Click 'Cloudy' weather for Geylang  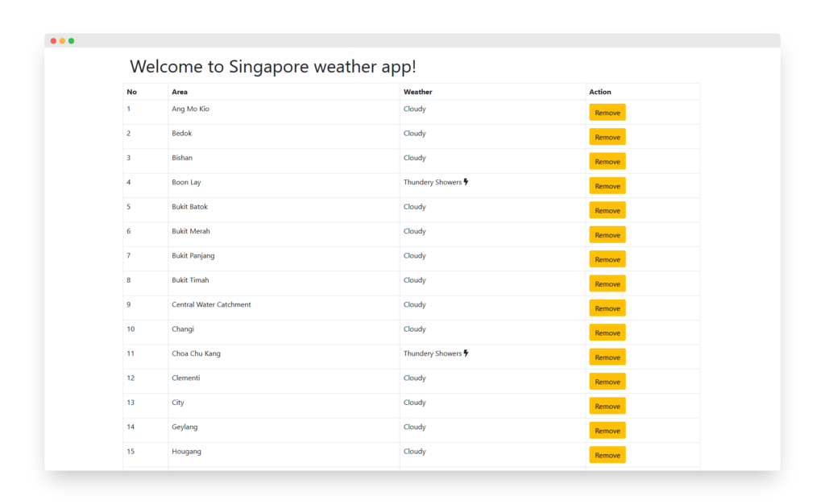coord(415,427)
